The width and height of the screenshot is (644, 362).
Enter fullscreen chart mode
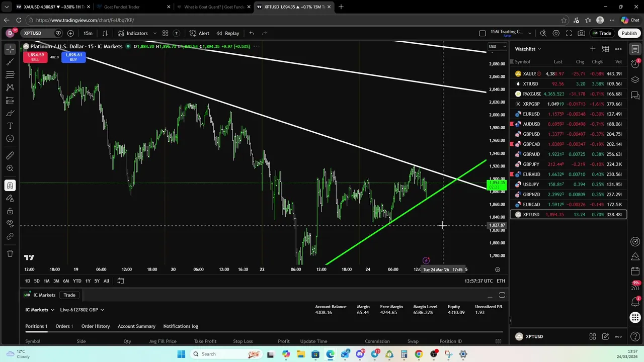tap(569, 33)
